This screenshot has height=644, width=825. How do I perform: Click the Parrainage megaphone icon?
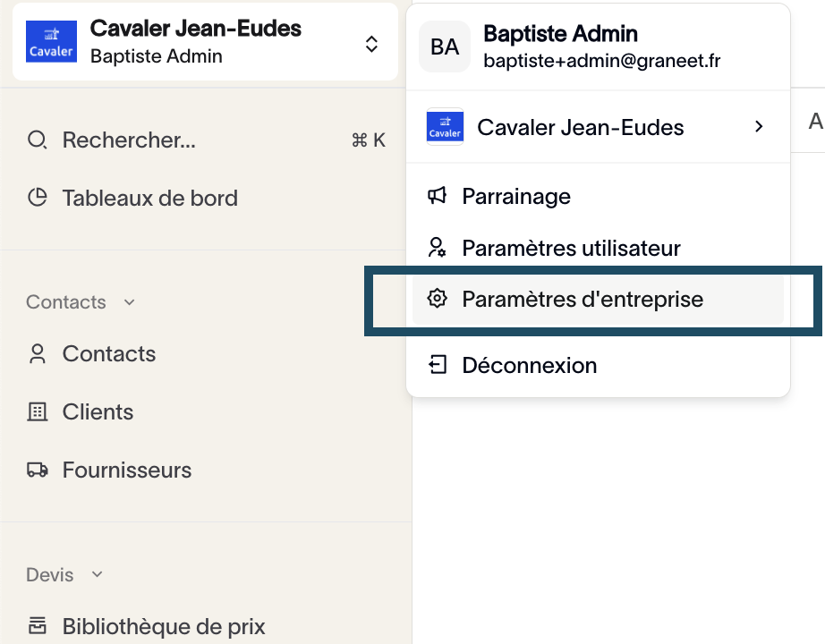coord(437,196)
